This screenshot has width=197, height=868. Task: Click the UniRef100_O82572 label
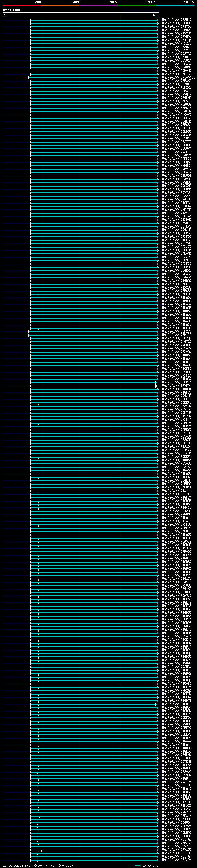coord(177,47)
